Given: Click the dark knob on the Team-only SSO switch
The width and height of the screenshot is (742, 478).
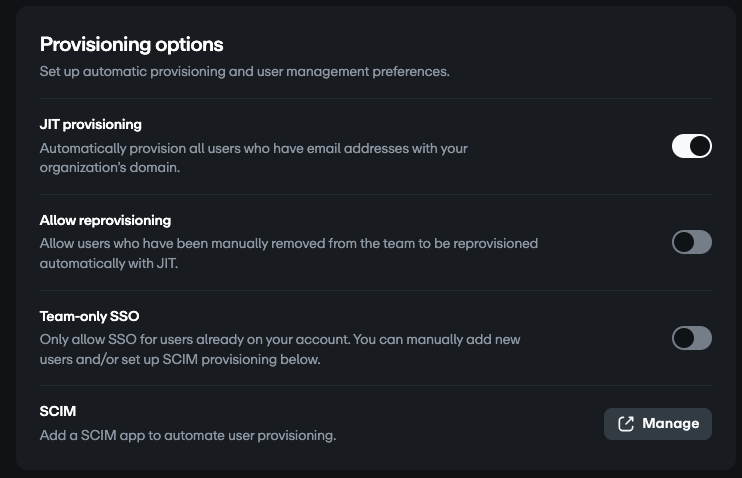Looking at the screenshot, I should tap(683, 338).
